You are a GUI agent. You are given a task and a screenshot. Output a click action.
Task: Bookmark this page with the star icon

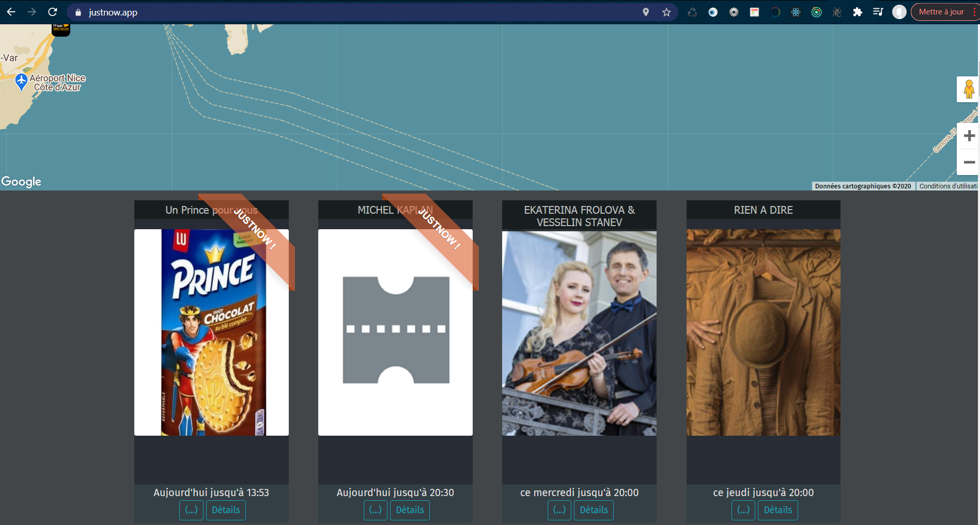[x=666, y=12]
